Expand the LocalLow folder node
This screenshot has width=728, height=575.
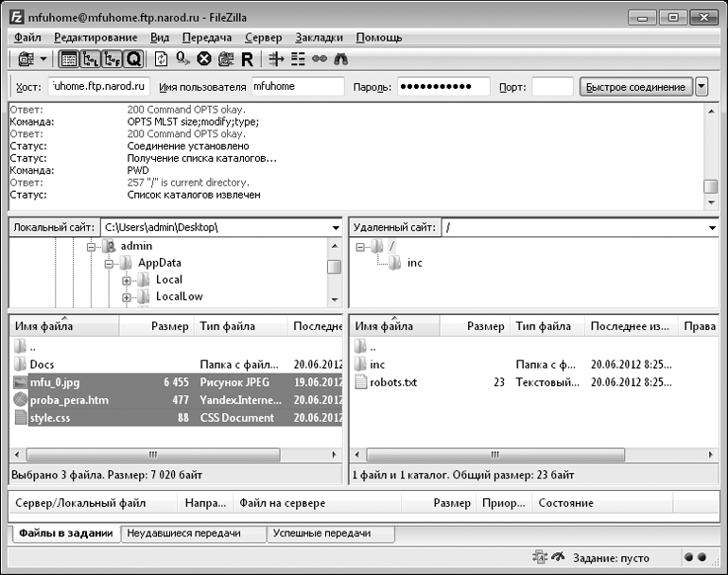127,297
